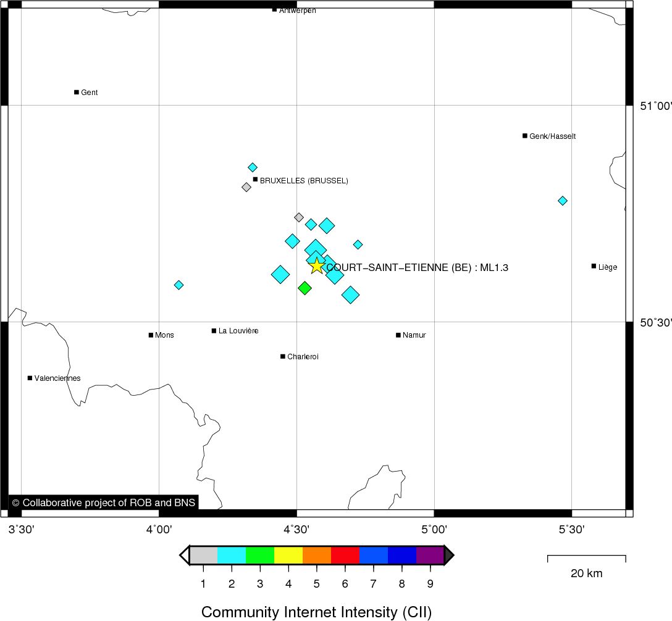This screenshot has height=621, width=672.
Task: Click the gray diamond southwest of Bruxelles
Action: click(x=246, y=187)
